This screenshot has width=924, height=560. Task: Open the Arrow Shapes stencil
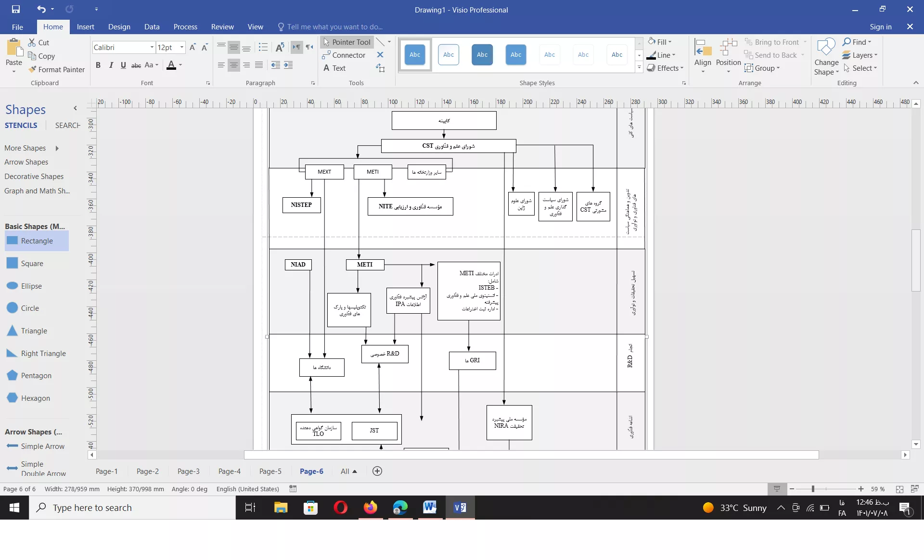pos(26,162)
